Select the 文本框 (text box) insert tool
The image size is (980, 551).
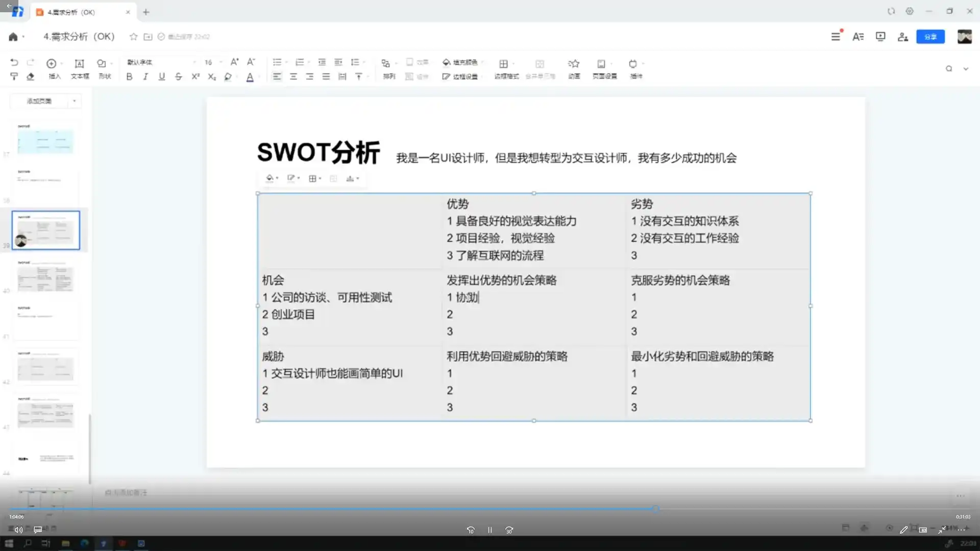tap(79, 69)
